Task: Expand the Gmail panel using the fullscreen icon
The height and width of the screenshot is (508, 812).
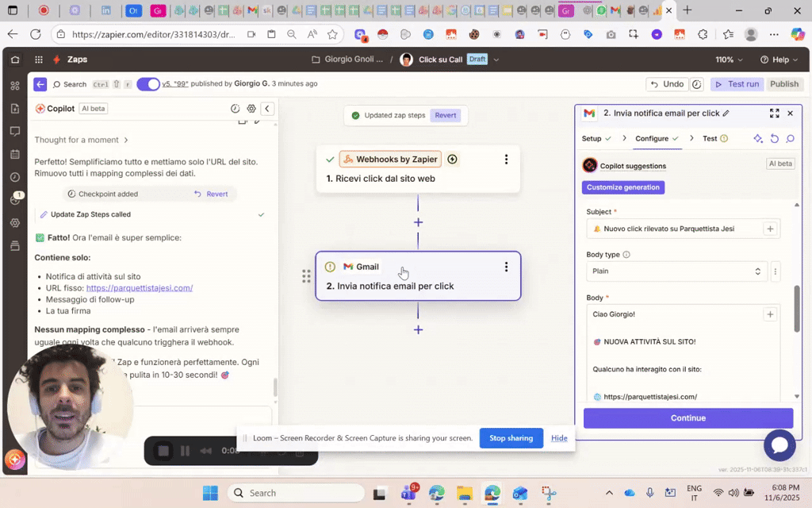Action: point(774,114)
